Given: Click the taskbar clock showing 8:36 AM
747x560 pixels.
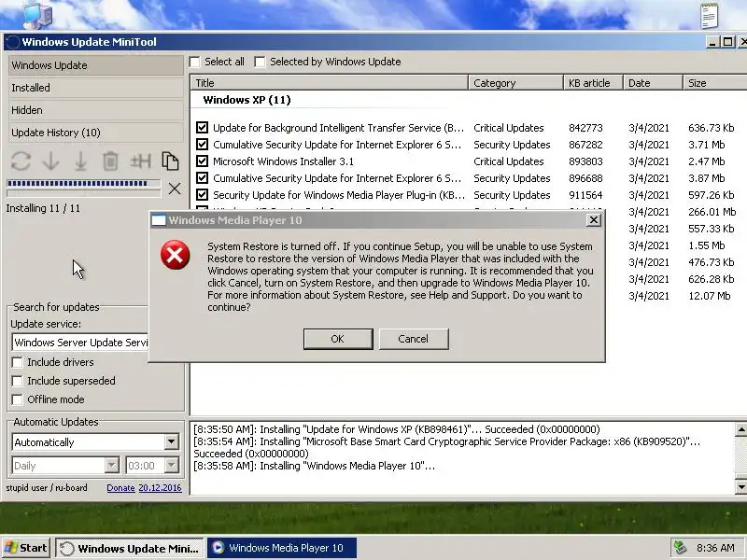Looking at the screenshot, I should pos(715,548).
